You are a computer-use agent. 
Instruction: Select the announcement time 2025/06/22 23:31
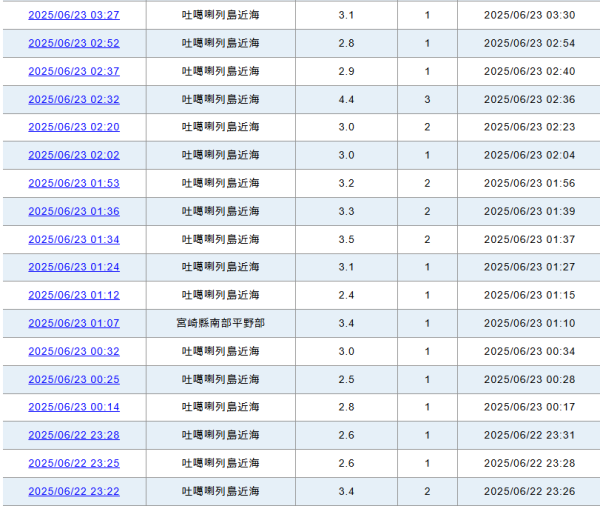pyautogui.click(x=529, y=435)
